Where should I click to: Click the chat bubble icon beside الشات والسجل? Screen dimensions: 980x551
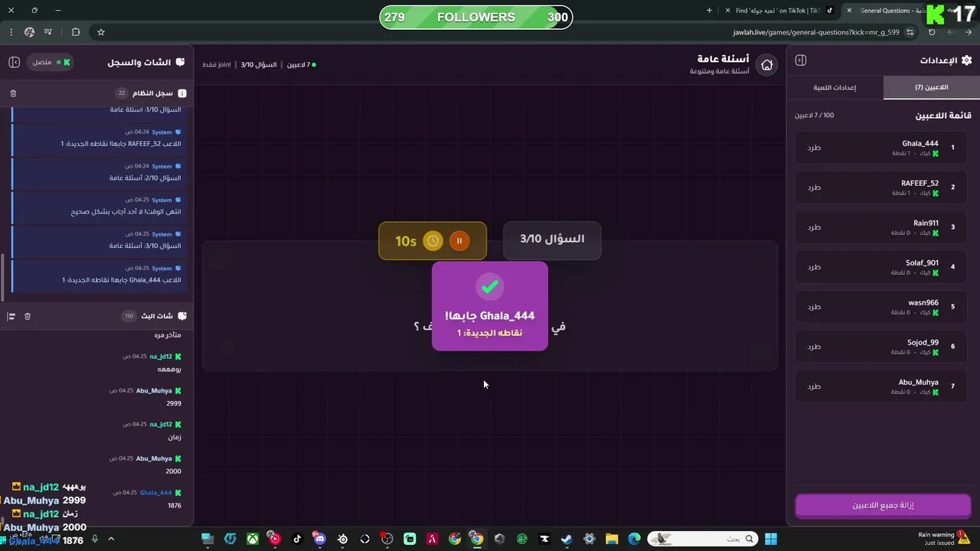181,62
